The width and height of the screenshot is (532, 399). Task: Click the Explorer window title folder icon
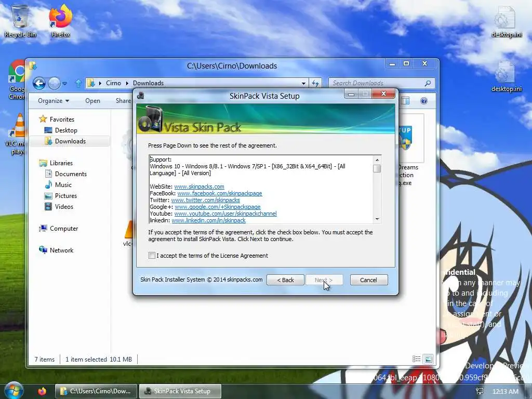(x=33, y=66)
